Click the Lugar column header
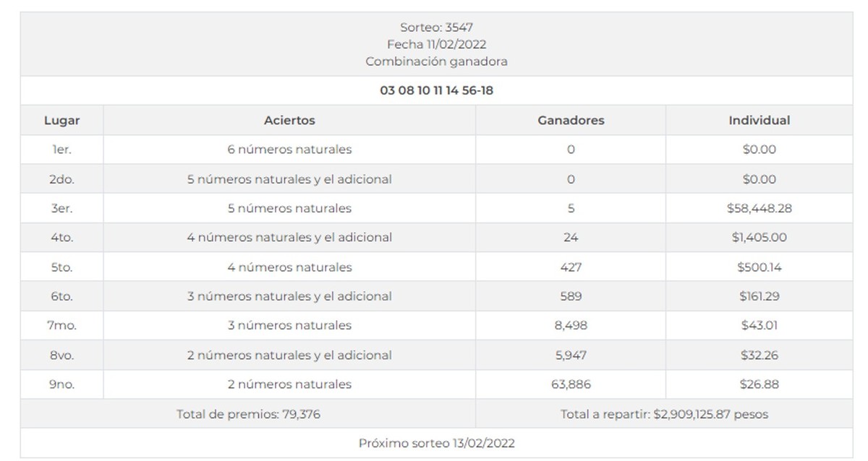The image size is (868, 461). (x=61, y=121)
